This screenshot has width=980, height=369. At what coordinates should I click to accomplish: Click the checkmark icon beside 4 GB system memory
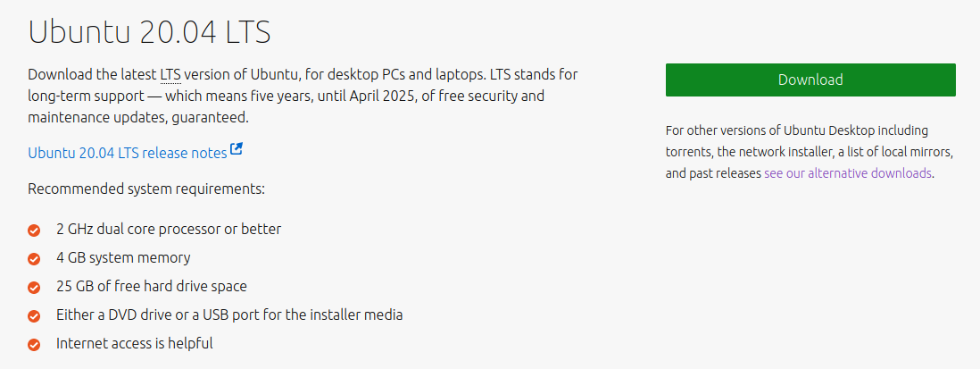click(35, 259)
